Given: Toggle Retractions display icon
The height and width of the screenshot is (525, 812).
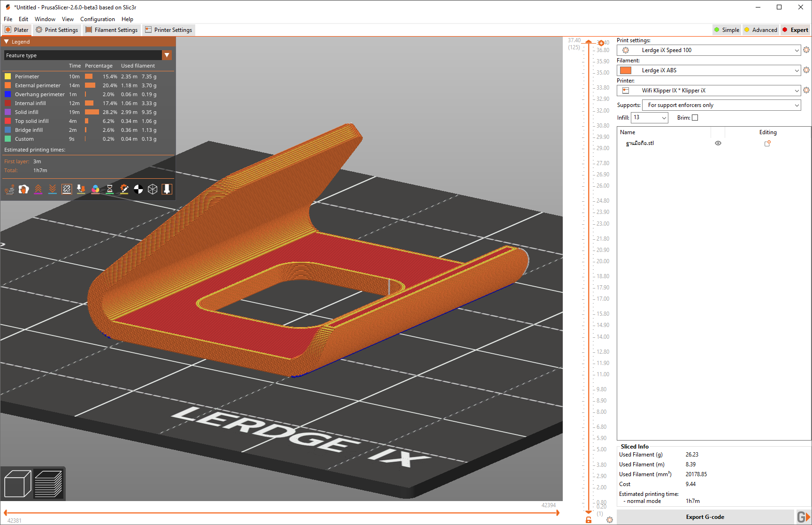Looking at the screenshot, I should tap(38, 189).
